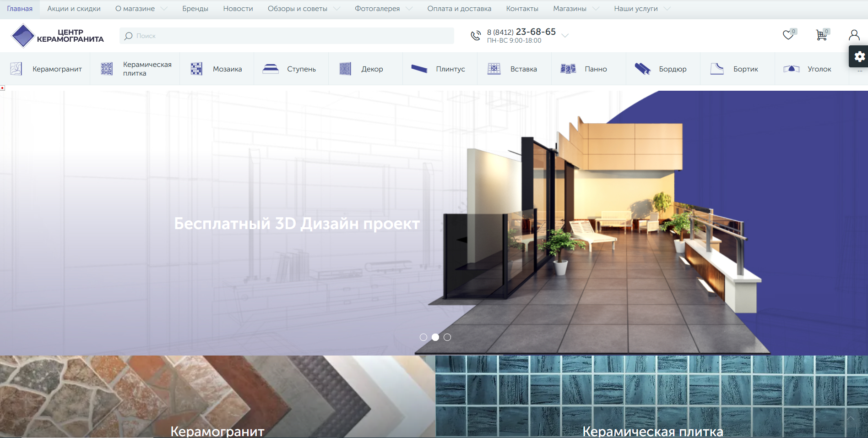Click the Бесплатный 3D Дизайн проект banner
The height and width of the screenshot is (438, 868).
coord(297,224)
